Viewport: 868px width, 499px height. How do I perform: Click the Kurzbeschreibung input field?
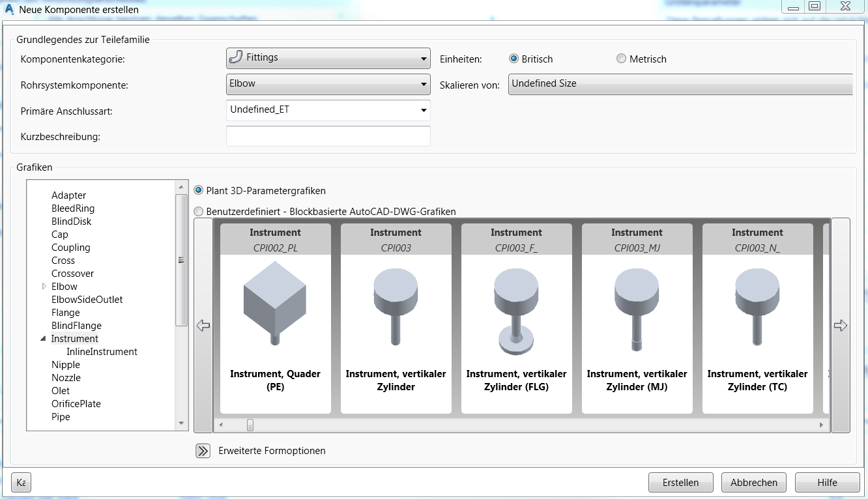(x=328, y=136)
